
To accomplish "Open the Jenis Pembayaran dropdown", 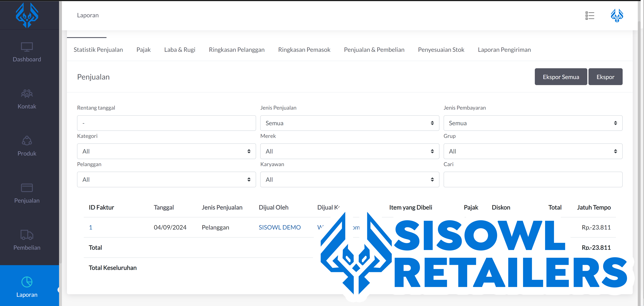I will coord(533,123).
